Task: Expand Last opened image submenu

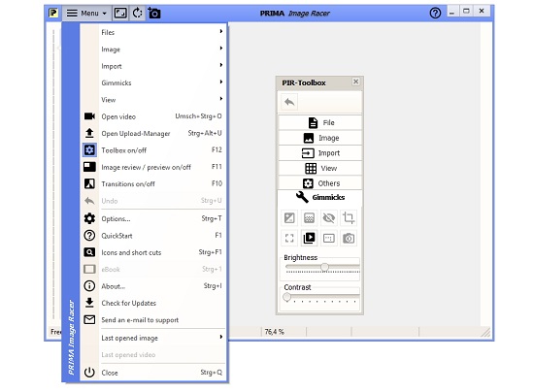Action: point(153,338)
